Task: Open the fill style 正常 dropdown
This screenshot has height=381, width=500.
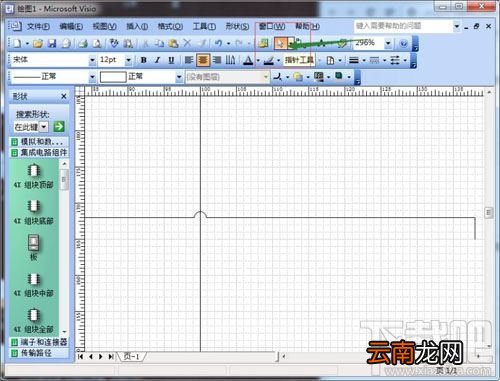Action: tap(179, 77)
